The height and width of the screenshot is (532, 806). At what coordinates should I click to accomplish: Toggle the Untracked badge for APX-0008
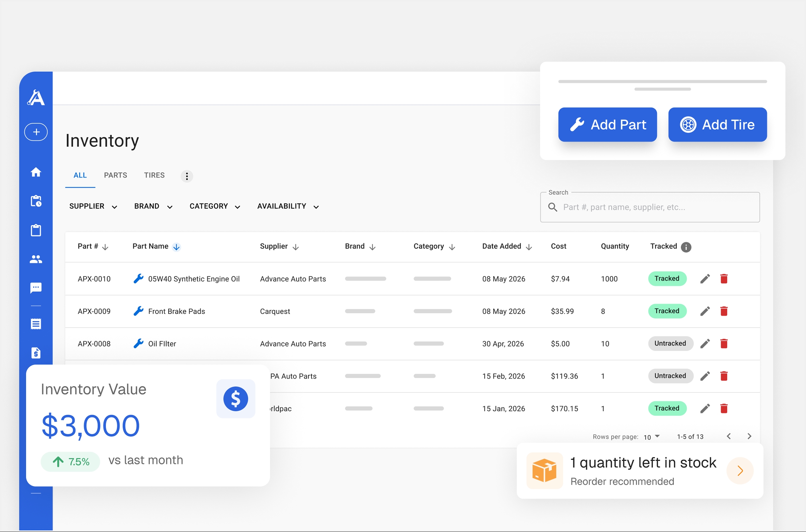click(671, 343)
